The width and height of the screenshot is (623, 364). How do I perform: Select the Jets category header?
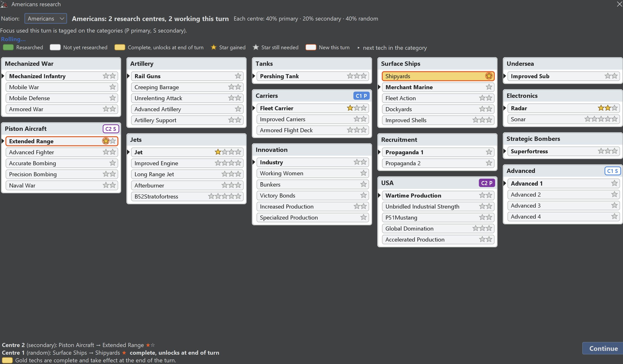(186, 140)
